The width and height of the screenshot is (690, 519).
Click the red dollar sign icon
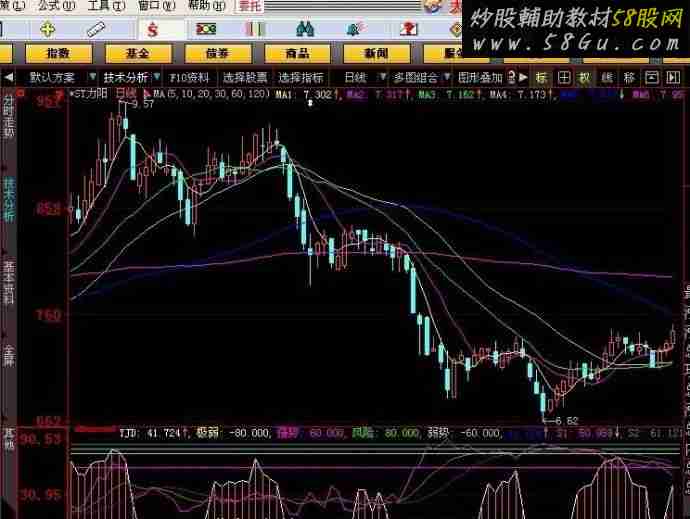click(153, 28)
